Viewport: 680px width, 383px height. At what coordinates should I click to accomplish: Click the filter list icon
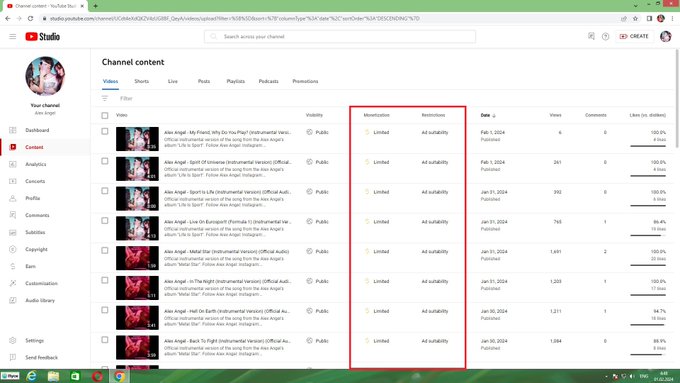[x=105, y=98]
